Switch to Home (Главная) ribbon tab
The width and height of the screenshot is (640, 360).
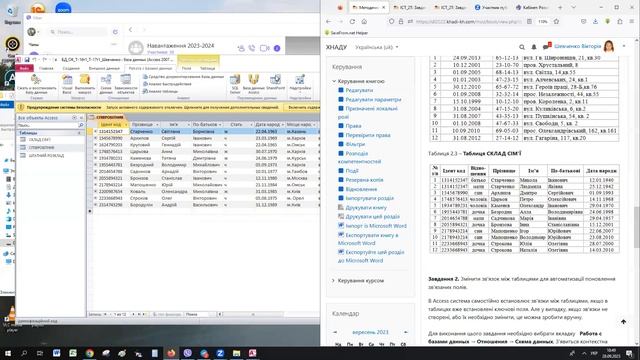point(46,68)
